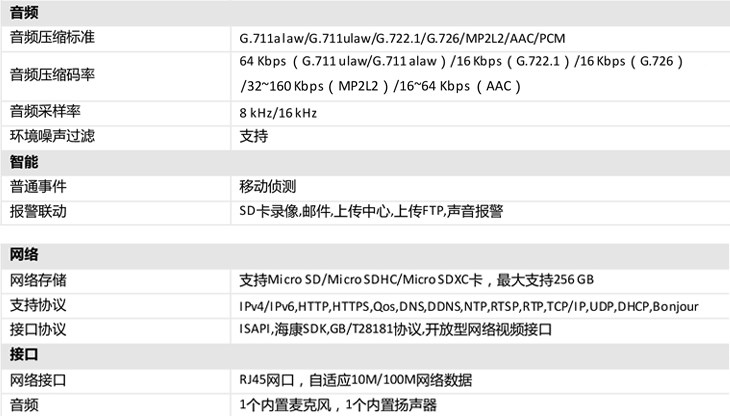Click the RJ45网口 value text
This screenshot has width=730, height=416.
355,380
